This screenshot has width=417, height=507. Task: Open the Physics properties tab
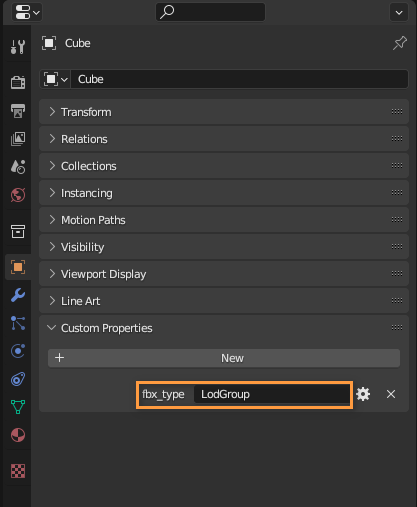coord(18,351)
